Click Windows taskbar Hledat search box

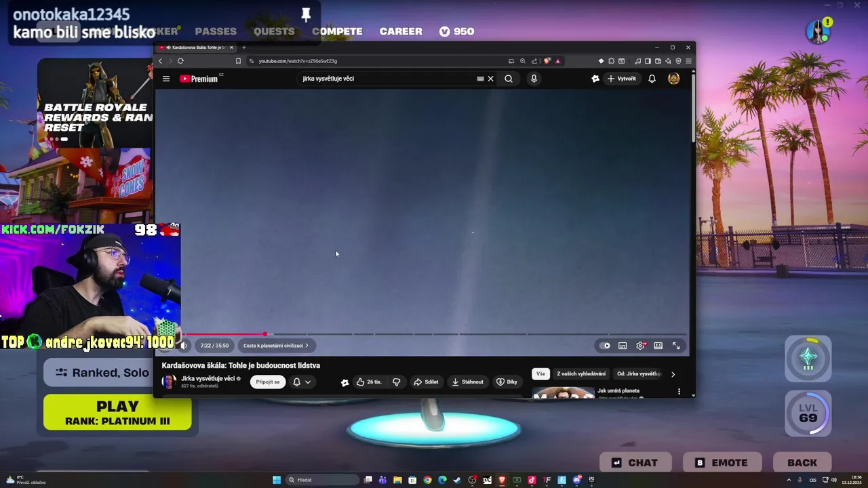click(322, 480)
